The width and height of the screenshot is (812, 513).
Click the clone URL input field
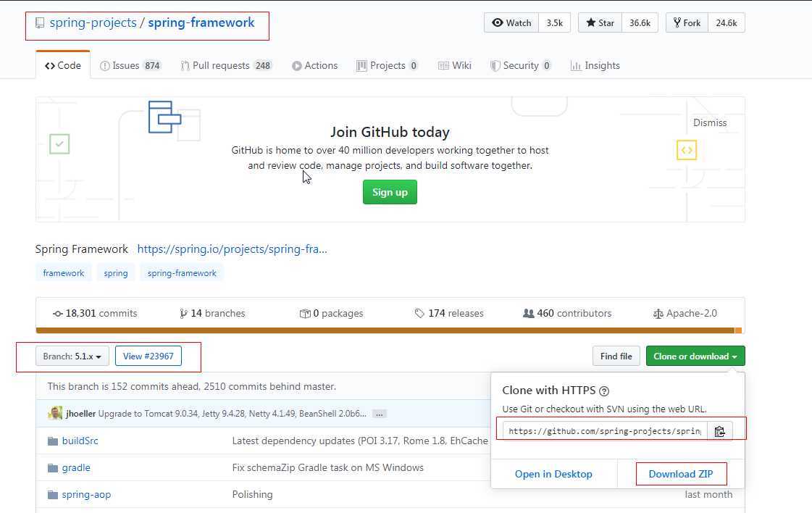(x=604, y=431)
